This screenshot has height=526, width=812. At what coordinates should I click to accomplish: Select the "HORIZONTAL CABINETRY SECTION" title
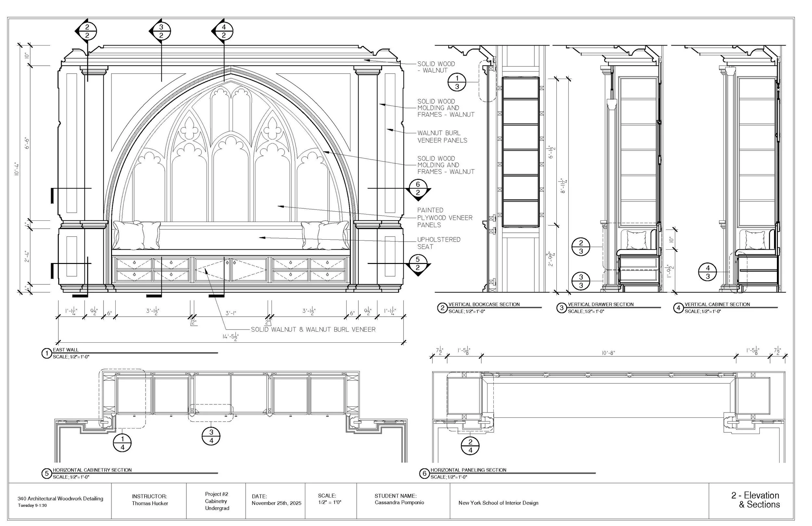point(92,470)
